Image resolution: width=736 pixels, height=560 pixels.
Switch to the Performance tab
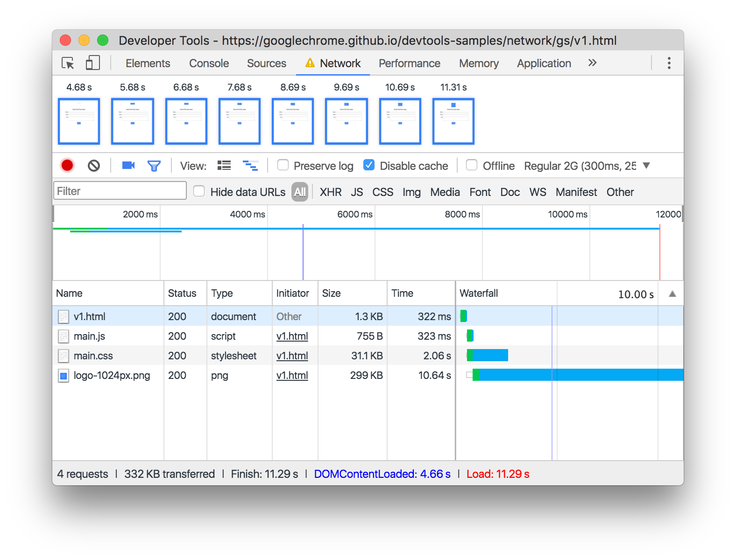point(410,63)
